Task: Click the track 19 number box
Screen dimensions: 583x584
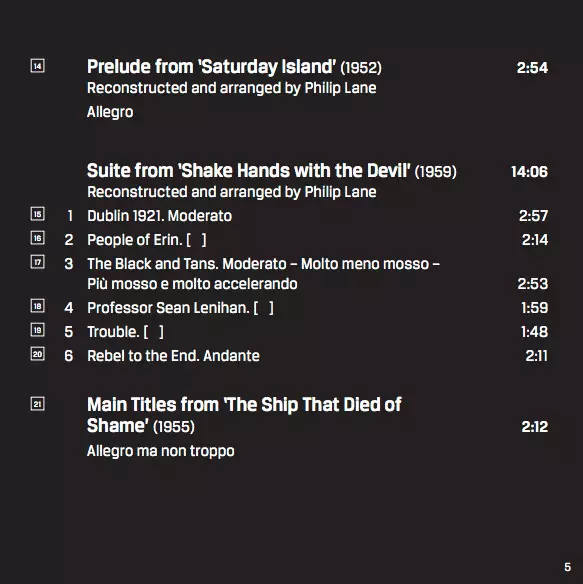Action: tap(37, 330)
